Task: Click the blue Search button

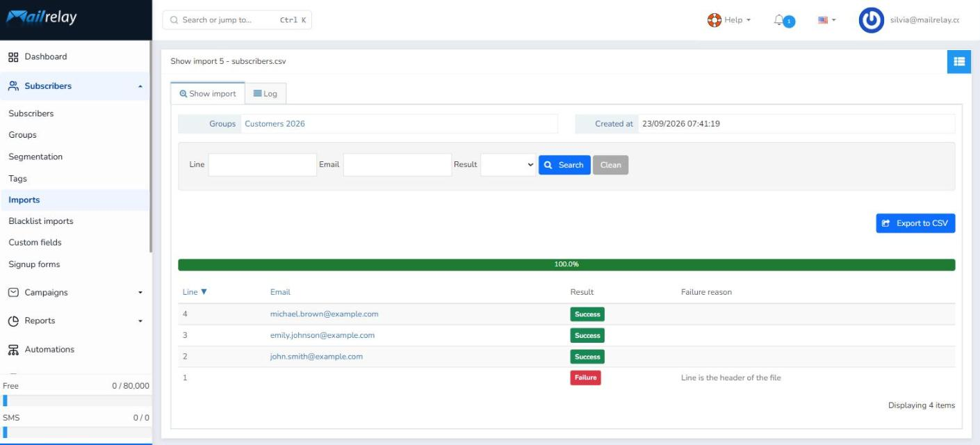Action: (x=564, y=165)
